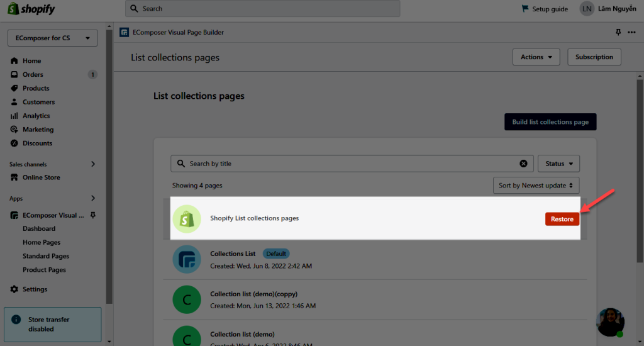Screen dimensions: 644x346
Task: Click the EComposer Visual sidebar app icon
Action: click(14, 215)
